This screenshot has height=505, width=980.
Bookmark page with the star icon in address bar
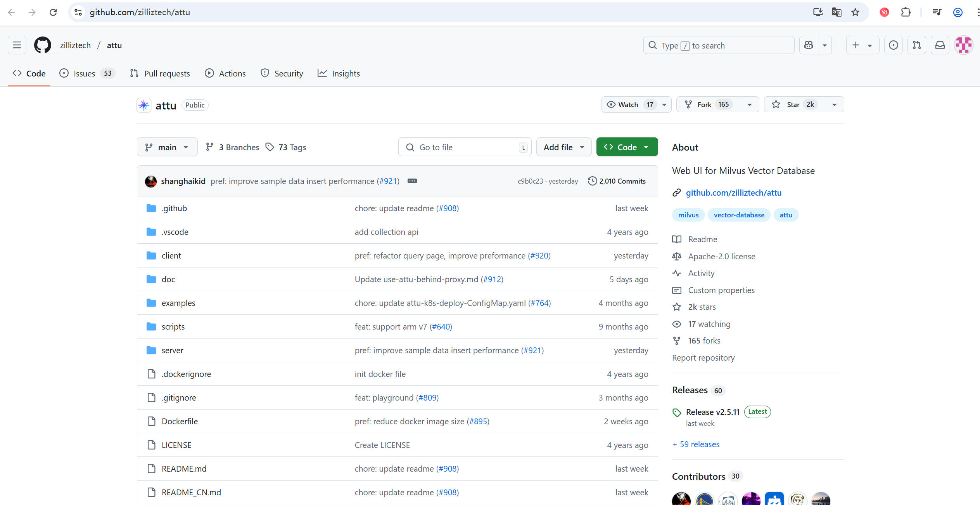(x=855, y=12)
